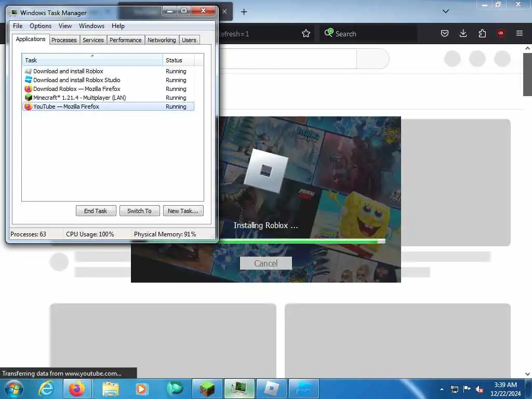This screenshot has height=399, width=532.
Task: Cancel the Roblox installation
Action: [265, 263]
